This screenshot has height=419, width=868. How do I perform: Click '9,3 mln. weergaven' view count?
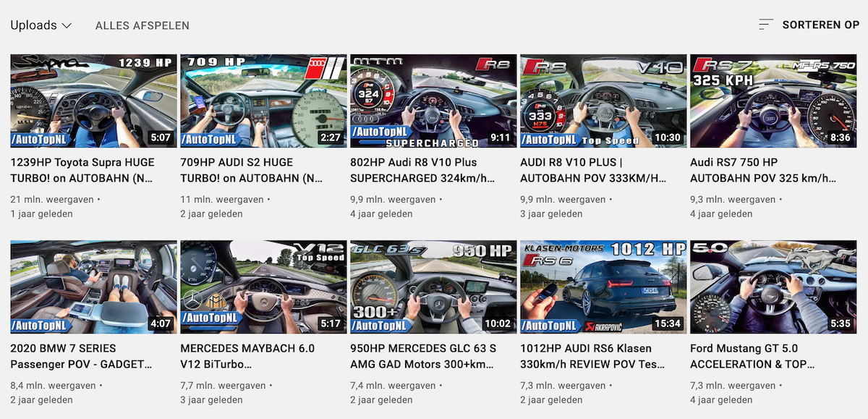[733, 200]
